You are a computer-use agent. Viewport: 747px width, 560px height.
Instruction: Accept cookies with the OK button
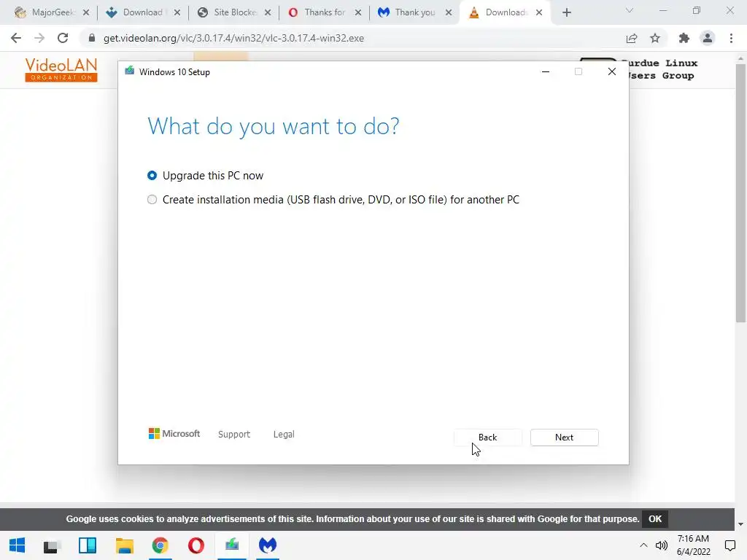click(655, 519)
